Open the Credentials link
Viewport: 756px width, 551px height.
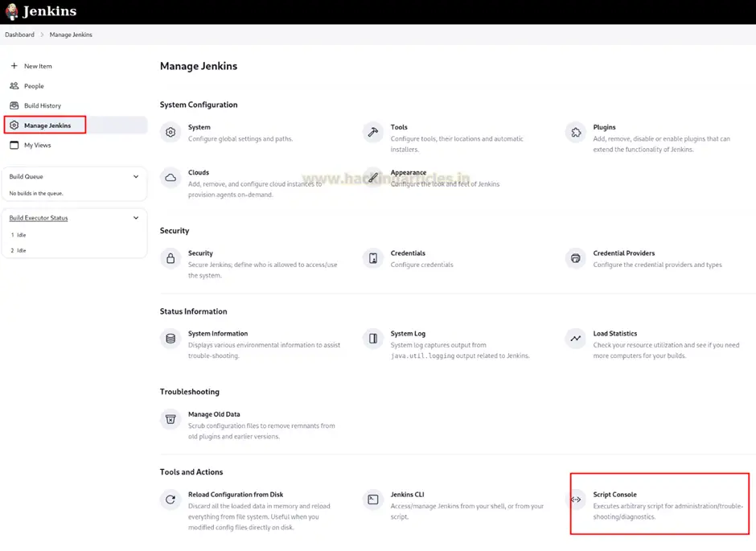tap(408, 253)
